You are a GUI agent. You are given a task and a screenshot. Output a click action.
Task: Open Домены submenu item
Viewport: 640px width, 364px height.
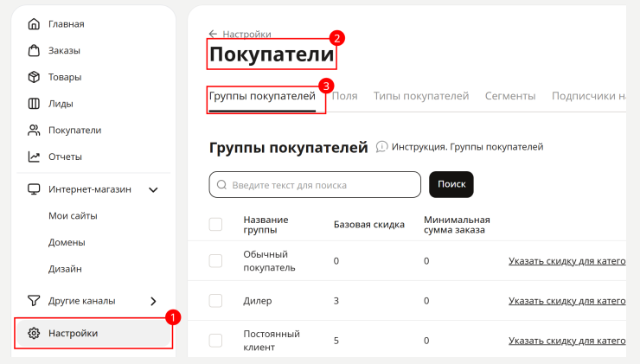coord(67,242)
